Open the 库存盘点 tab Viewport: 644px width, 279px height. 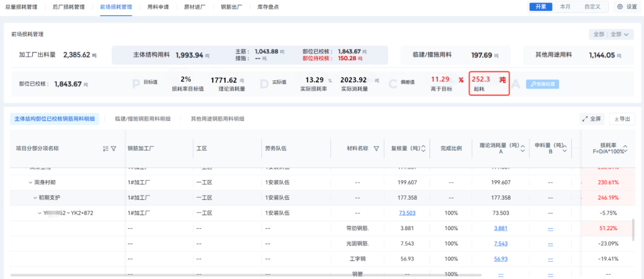[x=268, y=7]
